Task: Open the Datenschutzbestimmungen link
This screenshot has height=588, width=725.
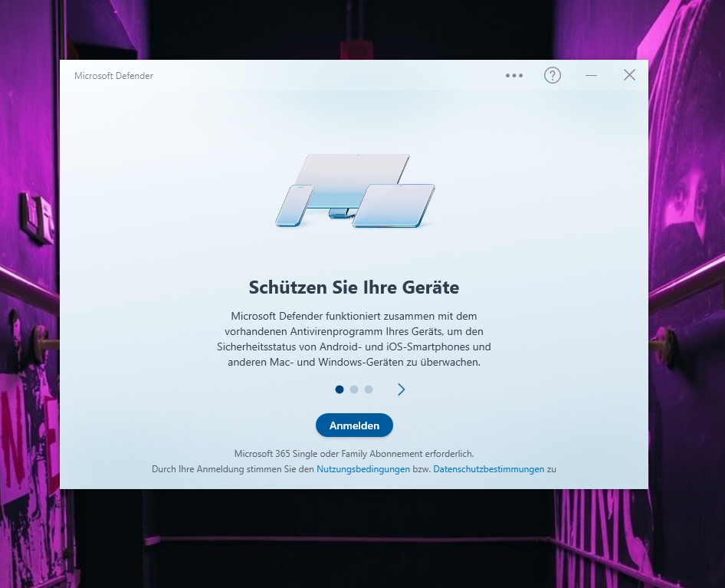Action: coord(489,469)
